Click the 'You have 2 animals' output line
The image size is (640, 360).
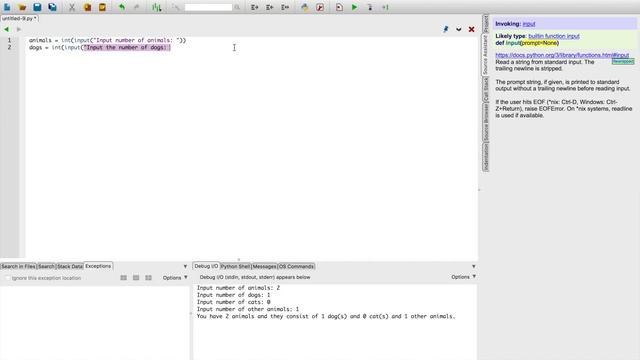pos(326,316)
